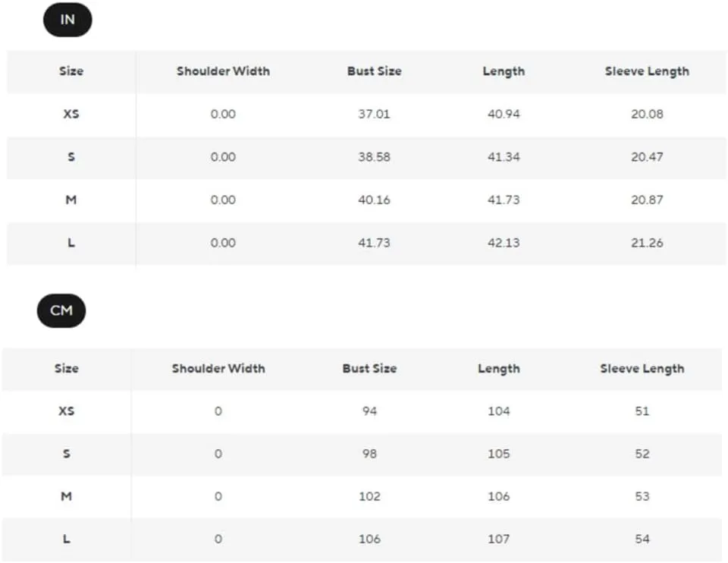Select the XS size row in inches table
Screen dimensions: 728x563
pos(366,115)
